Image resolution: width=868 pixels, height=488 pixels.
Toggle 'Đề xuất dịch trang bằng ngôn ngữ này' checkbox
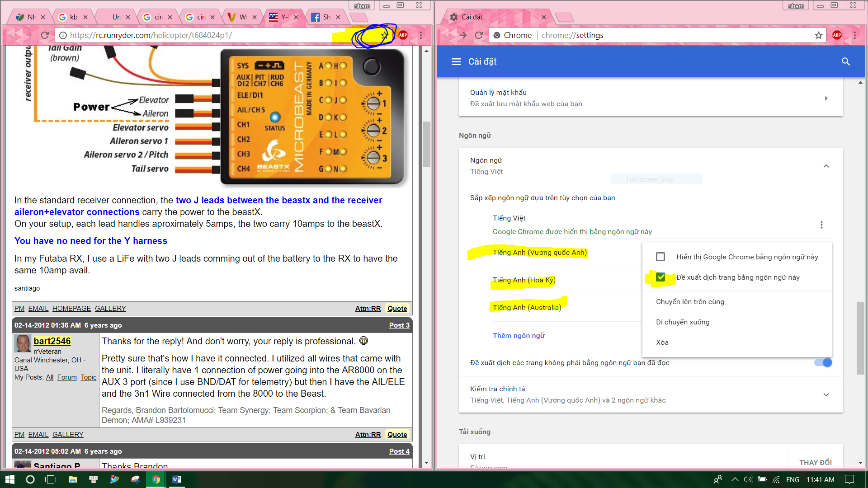click(x=660, y=277)
